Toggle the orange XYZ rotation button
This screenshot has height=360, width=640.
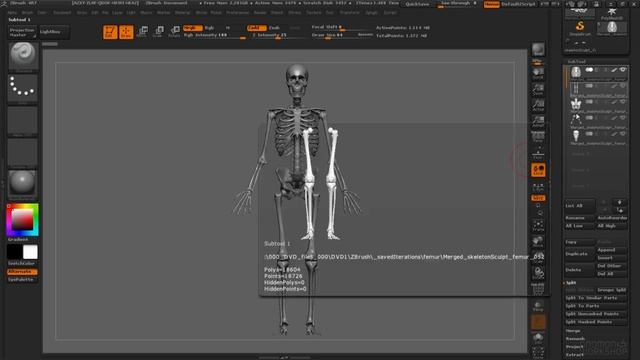pyautogui.click(x=538, y=198)
